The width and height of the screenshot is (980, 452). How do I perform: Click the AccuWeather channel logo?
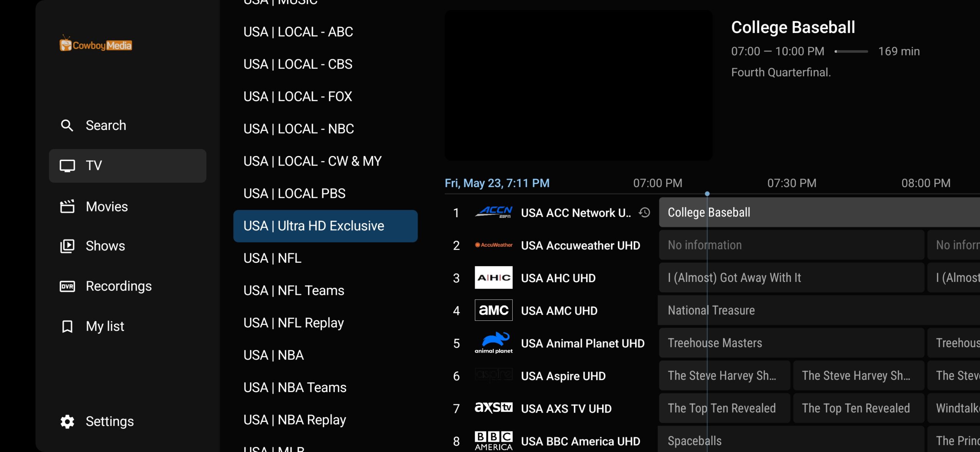pos(493,245)
